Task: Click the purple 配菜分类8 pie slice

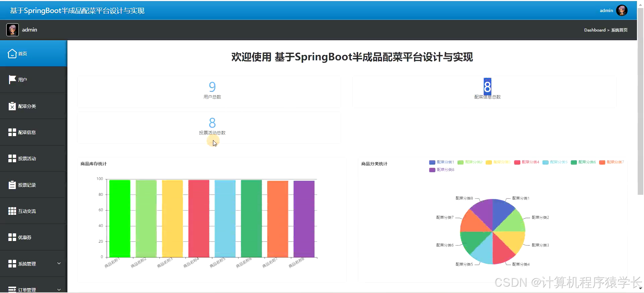Action: pyautogui.click(x=484, y=211)
